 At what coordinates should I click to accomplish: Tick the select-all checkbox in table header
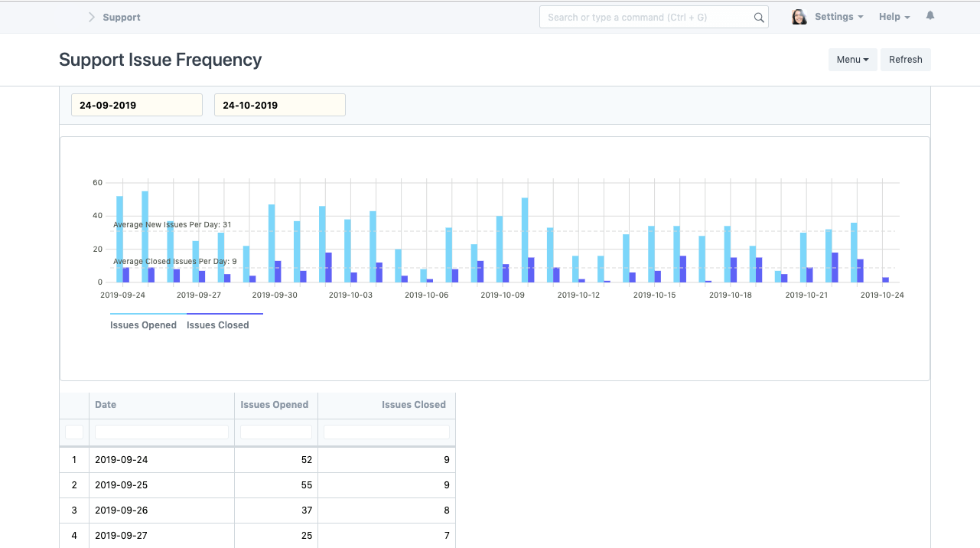tap(74, 432)
